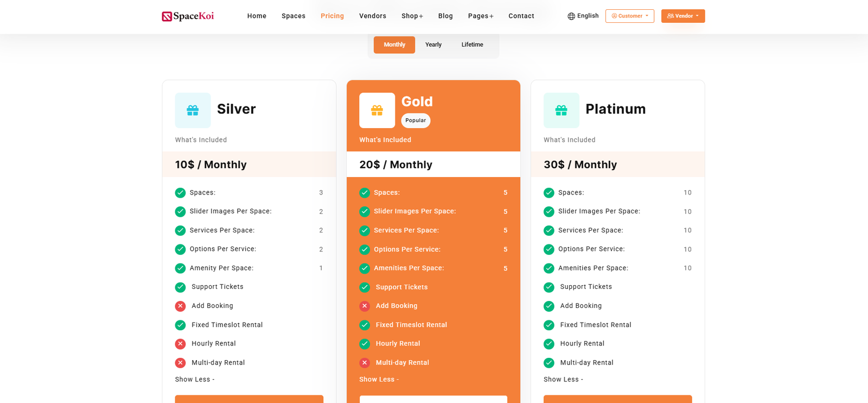Viewport: 868px width, 403px height.
Task: Collapse Silver plan with Show Less
Action: click(195, 380)
